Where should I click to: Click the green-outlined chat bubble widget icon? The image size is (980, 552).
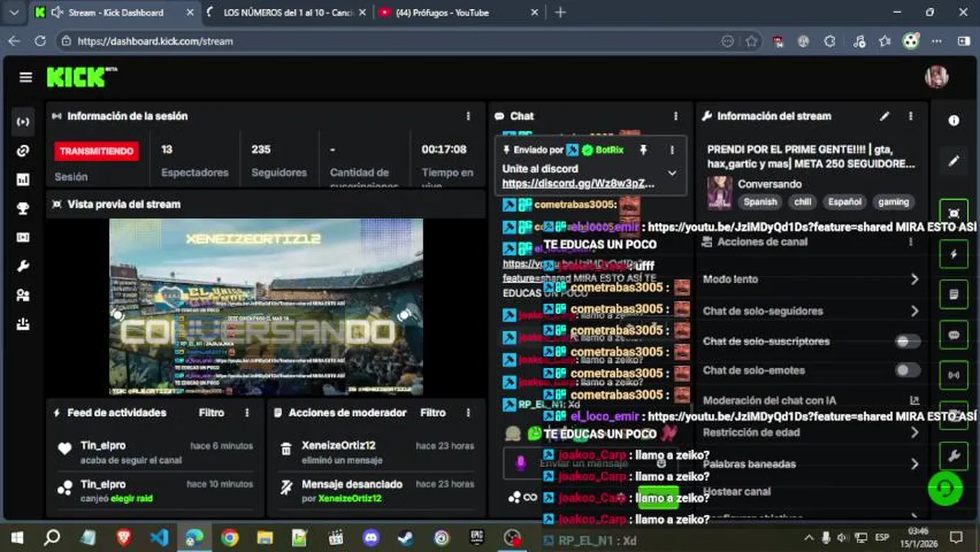(954, 335)
